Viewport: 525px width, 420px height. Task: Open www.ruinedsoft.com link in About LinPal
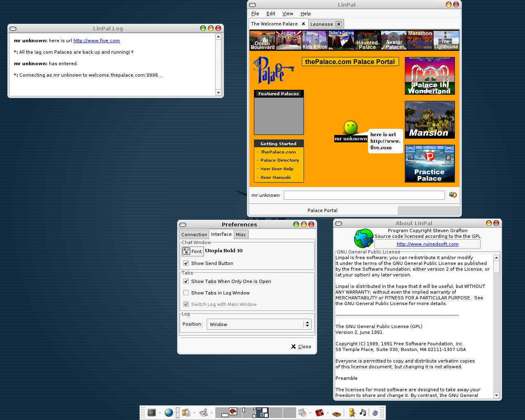point(427,244)
